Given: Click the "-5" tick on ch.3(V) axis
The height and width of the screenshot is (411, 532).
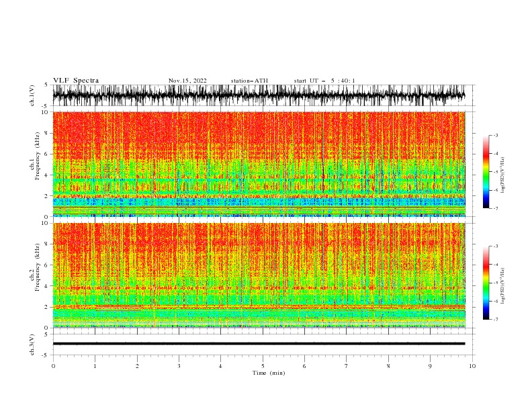Looking at the screenshot, I should (46, 355).
